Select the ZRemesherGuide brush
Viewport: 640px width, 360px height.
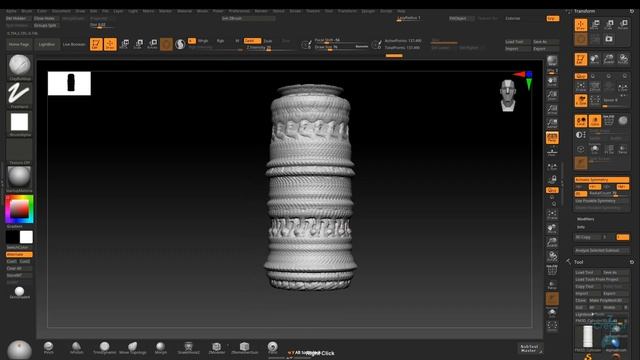[244, 348]
